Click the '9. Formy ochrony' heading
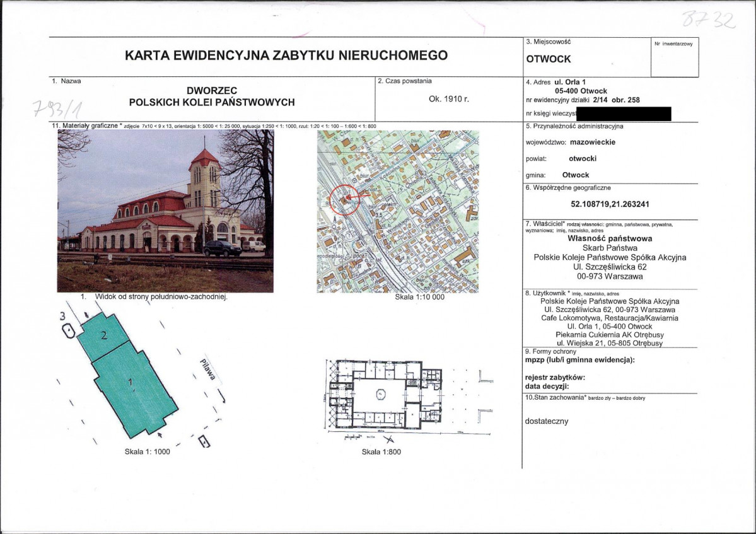 (x=550, y=352)
